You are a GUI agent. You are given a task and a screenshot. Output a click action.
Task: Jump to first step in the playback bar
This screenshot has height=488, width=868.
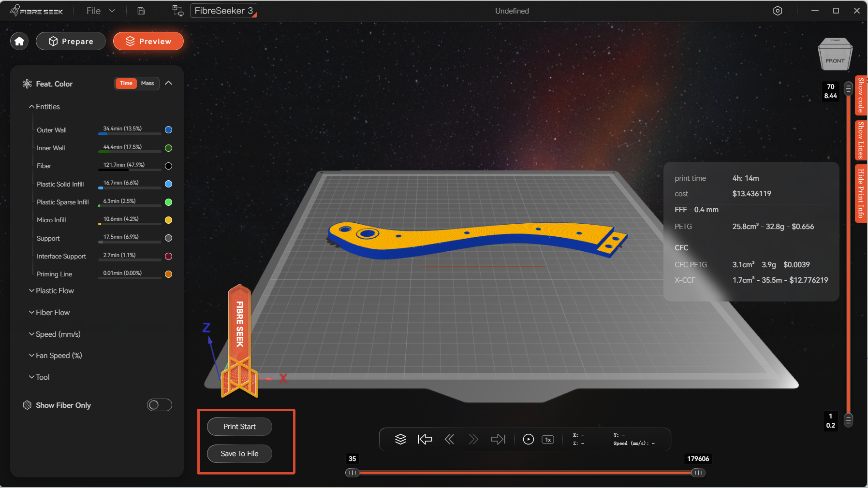[x=425, y=439]
